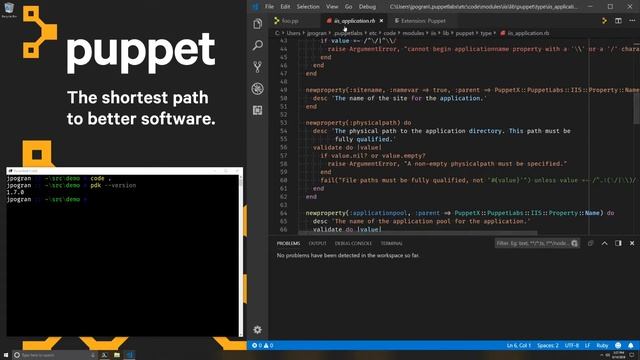
Task: Show the Problems panel tab
Action: [288, 243]
